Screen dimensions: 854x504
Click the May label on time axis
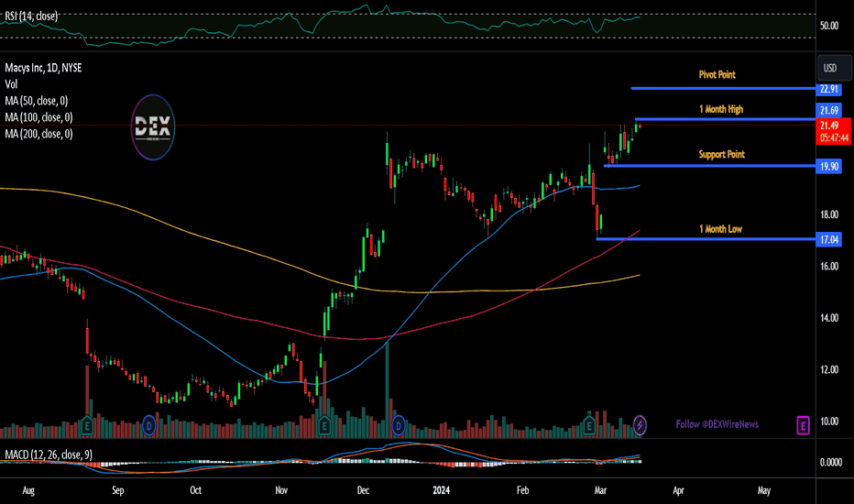pos(764,490)
